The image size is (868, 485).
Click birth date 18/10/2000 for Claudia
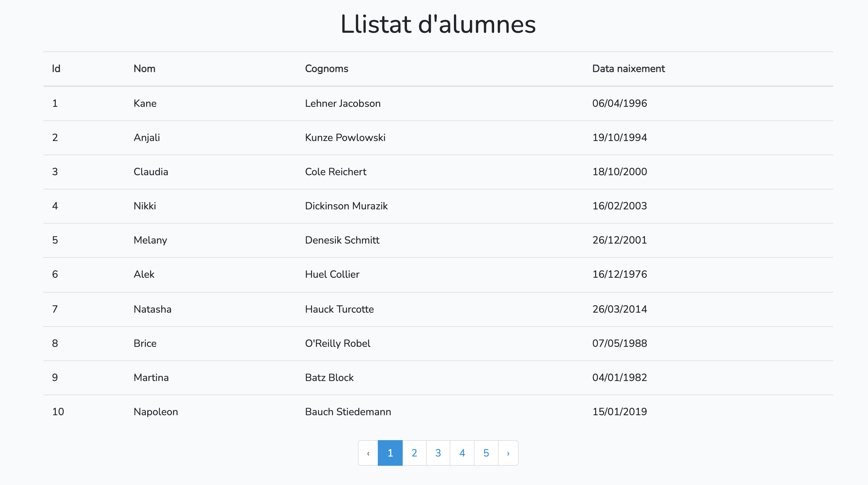pyautogui.click(x=619, y=172)
